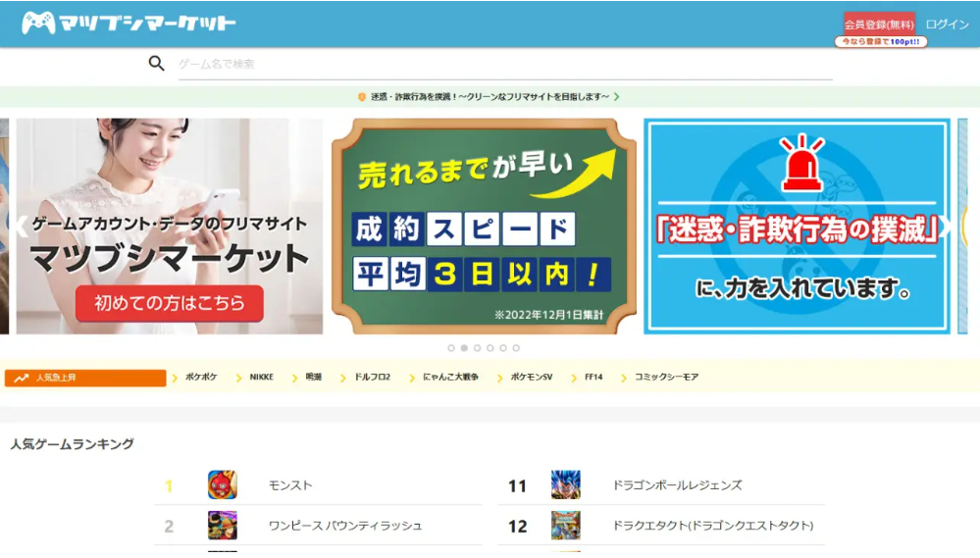This screenshot has height=558, width=980.
Task: Click the 初めての方はこちら red button
Action: 170,303
